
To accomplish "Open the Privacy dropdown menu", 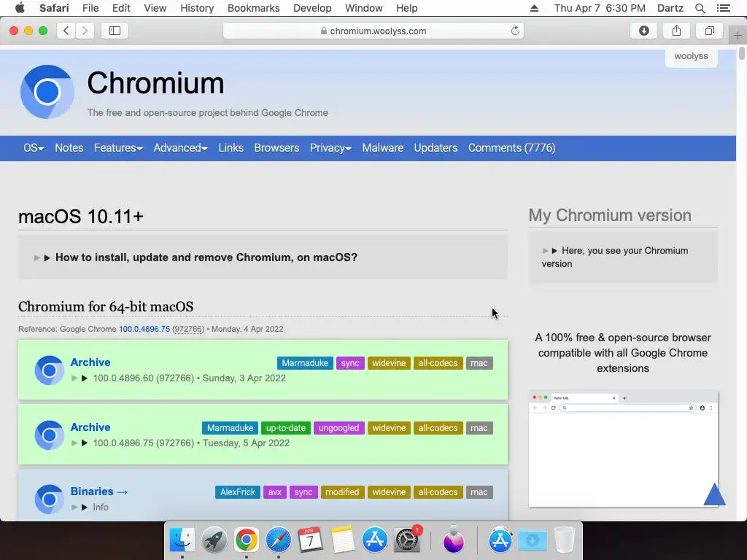I will (x=330, y=148).
